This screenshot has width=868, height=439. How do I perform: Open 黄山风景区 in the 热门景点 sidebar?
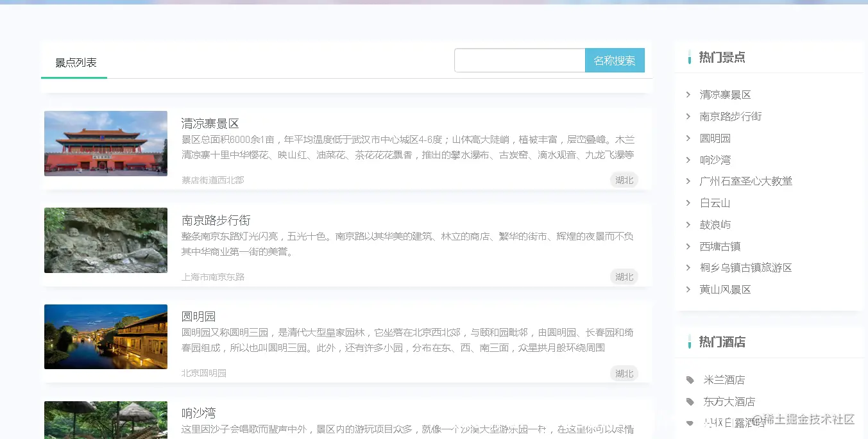(x=726, y=290)
